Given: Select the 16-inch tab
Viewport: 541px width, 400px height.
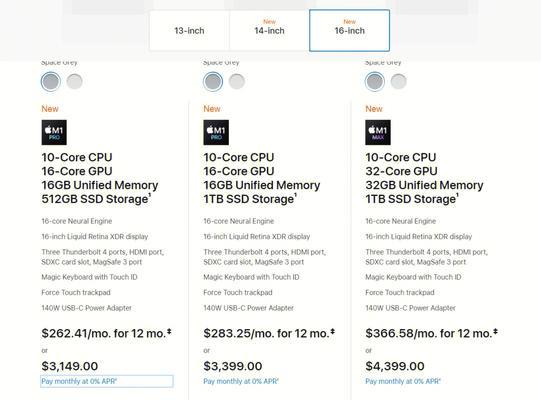Looking at the screenshot, I should pyautogui.click(x=350, y=31).
